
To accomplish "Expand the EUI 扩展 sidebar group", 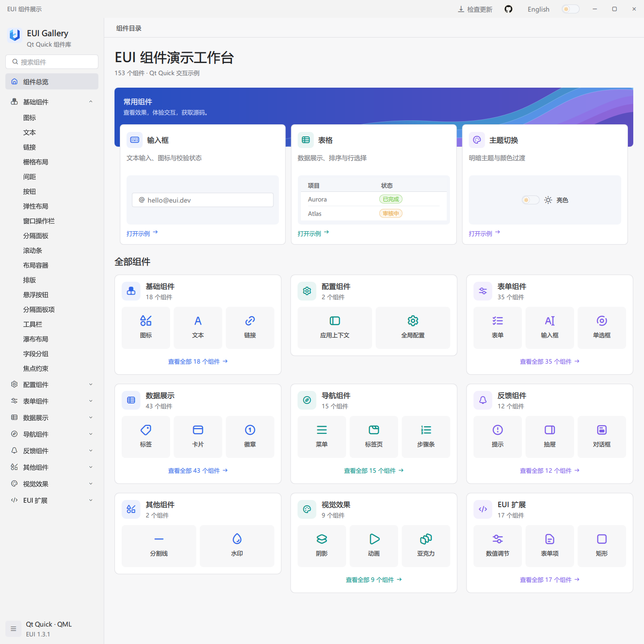I will click(x=52, y=500).
